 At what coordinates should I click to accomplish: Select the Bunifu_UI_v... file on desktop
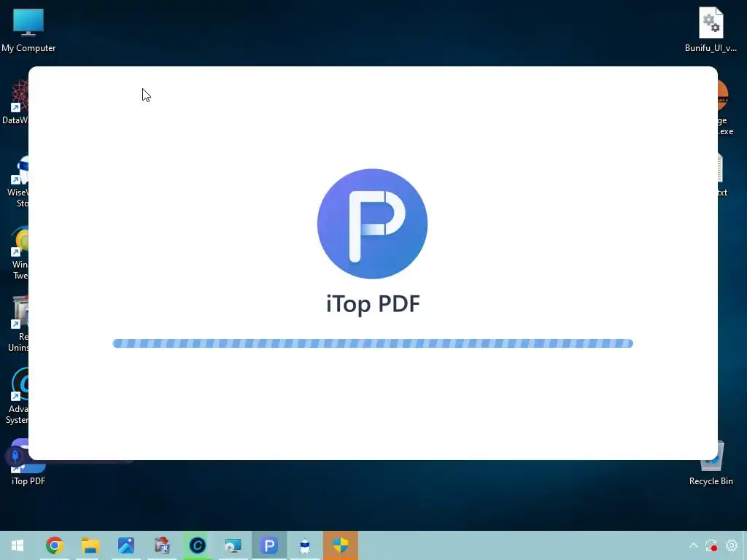click(711, 29)
